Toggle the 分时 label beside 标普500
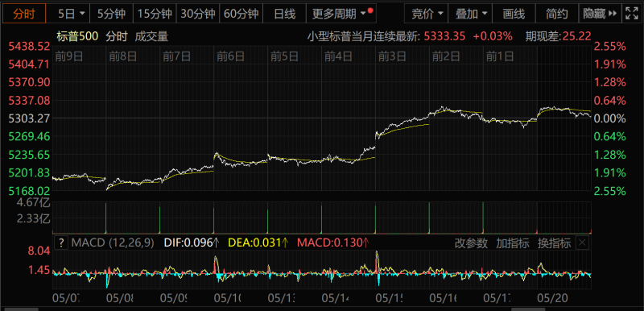The width and height of the screenshot is (644, 311). (x=117, y=36)
